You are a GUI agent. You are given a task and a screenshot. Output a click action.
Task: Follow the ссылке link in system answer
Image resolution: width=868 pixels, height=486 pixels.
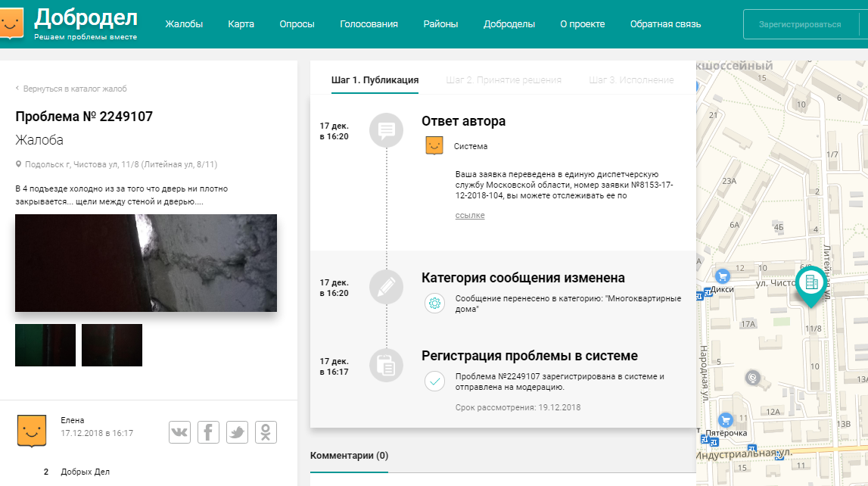click(470, 216)
